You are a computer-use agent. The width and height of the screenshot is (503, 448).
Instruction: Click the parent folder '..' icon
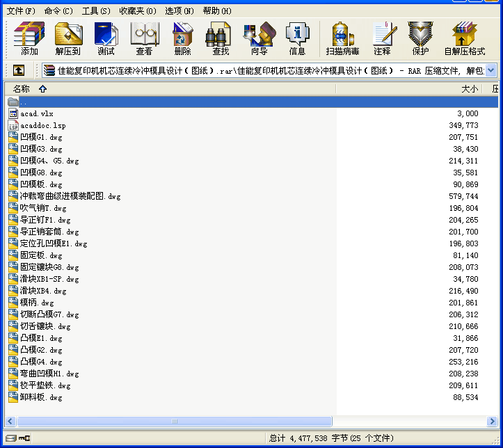click(13, 102)
